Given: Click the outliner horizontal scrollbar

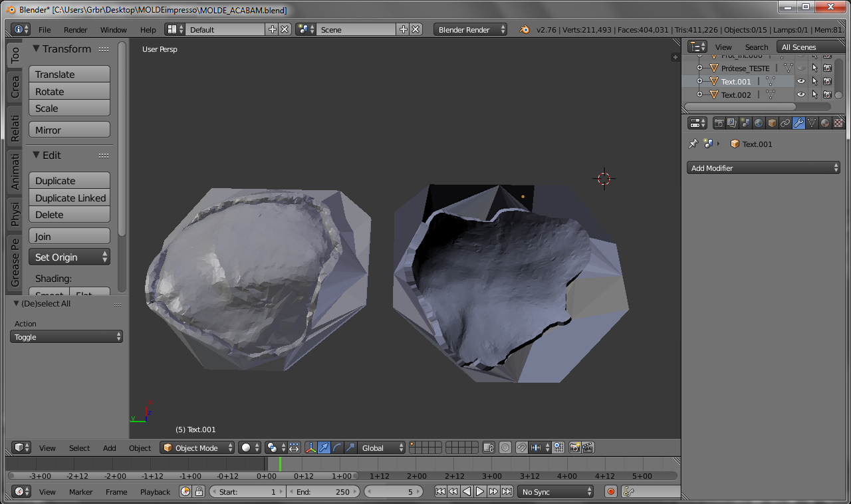Looking at the screenshot, I should [x=740, y=106].
